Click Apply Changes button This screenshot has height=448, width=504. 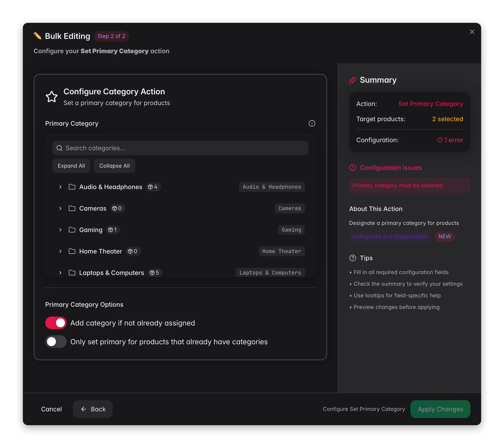[440, 409]
